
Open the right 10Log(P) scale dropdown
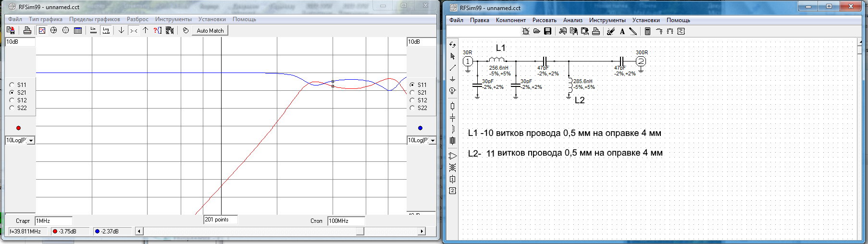click(x=432, y=141)
